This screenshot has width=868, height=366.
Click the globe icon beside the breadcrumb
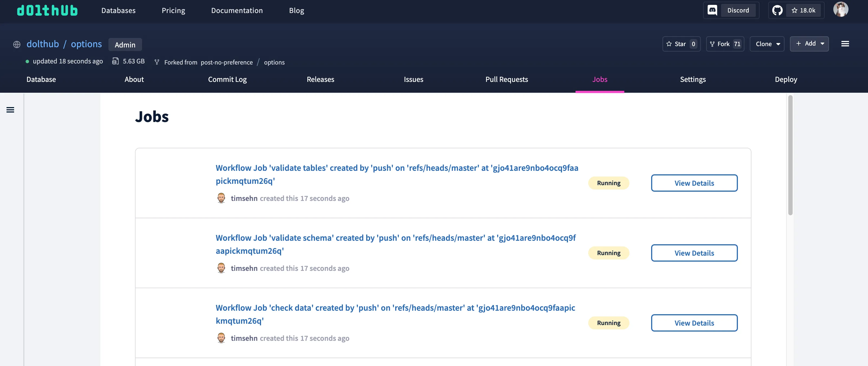[x=17, y=44]
